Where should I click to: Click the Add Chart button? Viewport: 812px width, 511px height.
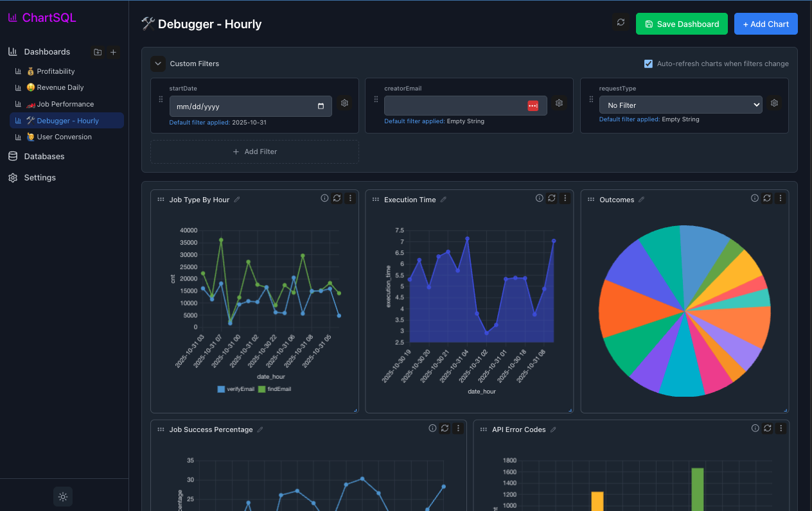[766, 24]
